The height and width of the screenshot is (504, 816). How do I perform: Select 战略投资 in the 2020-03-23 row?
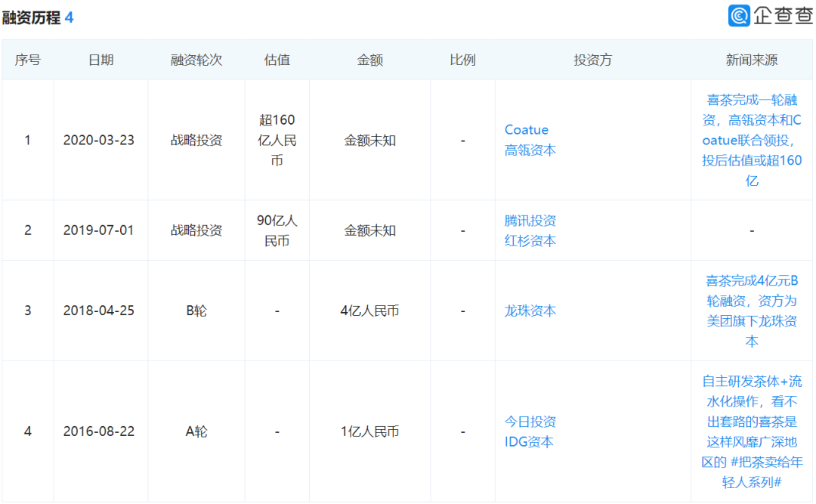coord(196,140)
